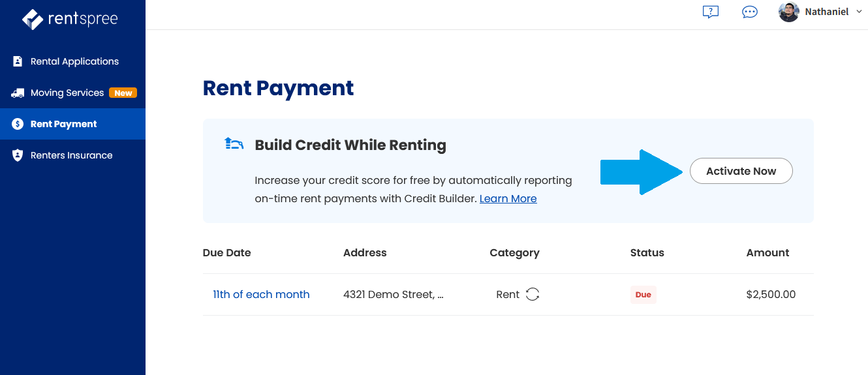Open the help question icon
868x375 pixels.
711,12
